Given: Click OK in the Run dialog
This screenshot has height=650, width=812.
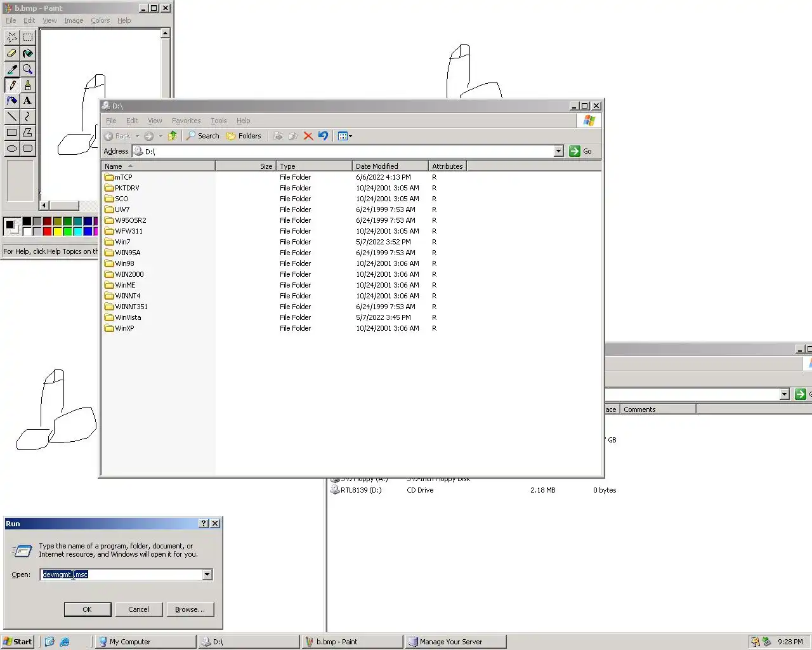Looking at the screenshot, I should [x=88, y=609].
